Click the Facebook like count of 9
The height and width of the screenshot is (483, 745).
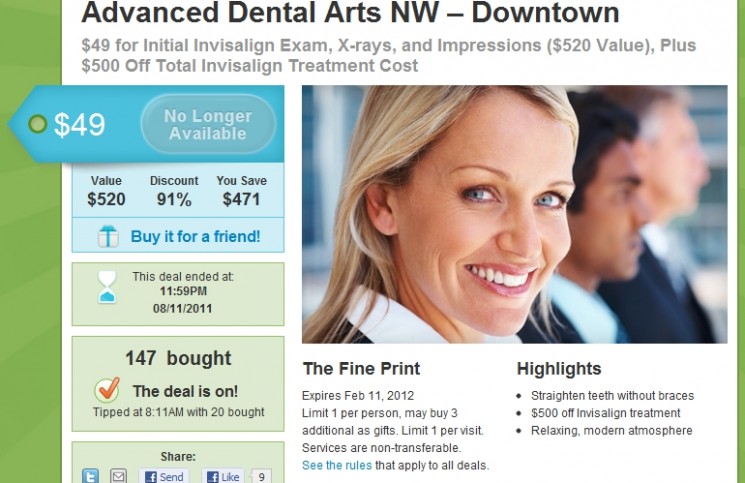tap(261, 476)
